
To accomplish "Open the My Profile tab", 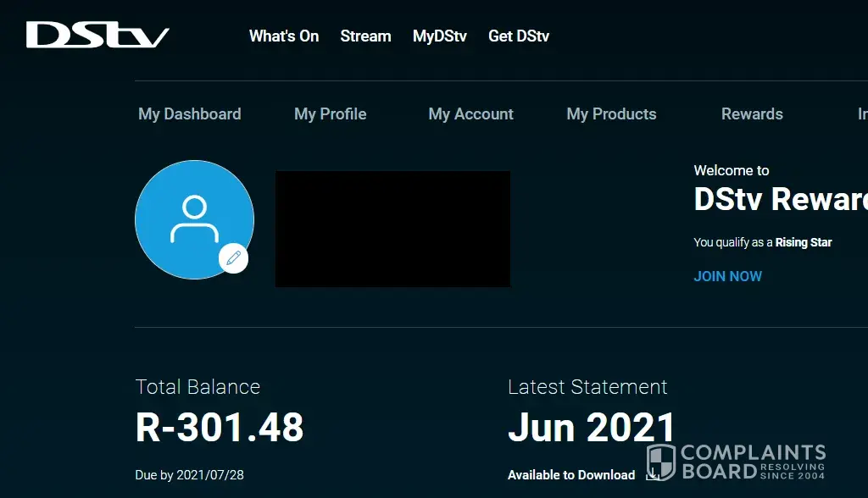I will (x=331, y=114).
